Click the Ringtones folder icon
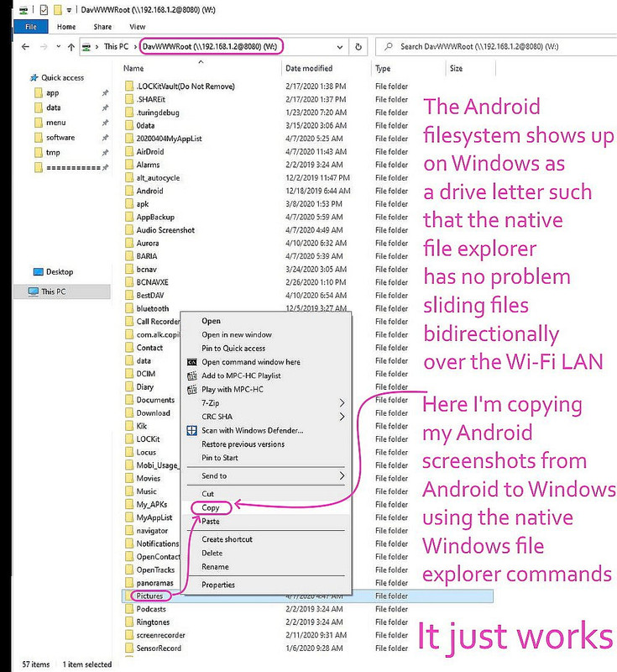This screenshot has width=617, height=672. [129, 622]
